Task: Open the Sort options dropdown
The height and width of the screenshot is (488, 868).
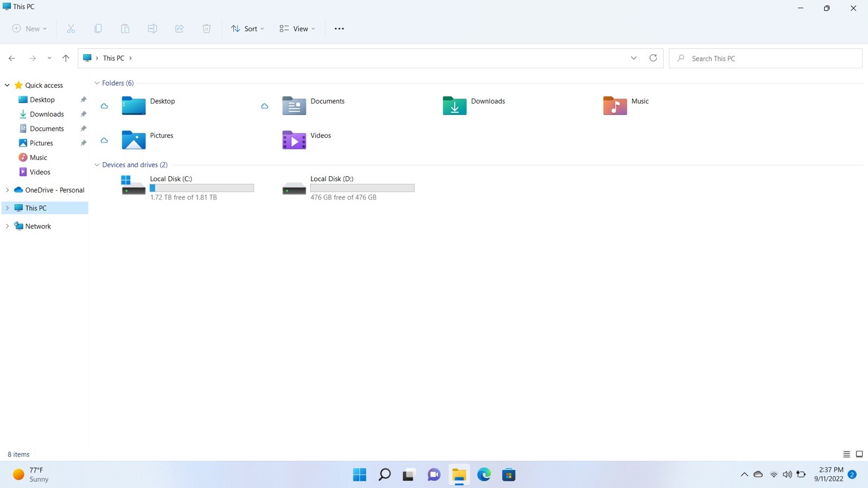Action: pos(247,29)
